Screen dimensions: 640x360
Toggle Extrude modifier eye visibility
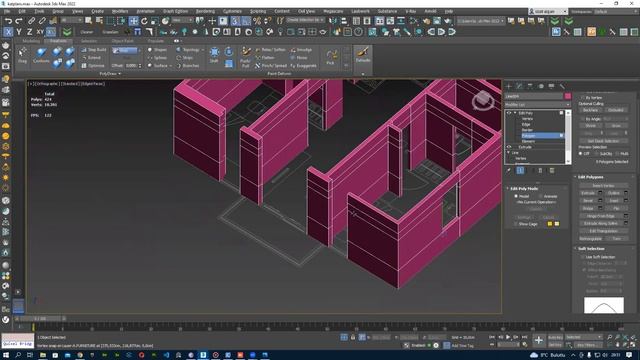pyautogui.click(x=509, y=147)
